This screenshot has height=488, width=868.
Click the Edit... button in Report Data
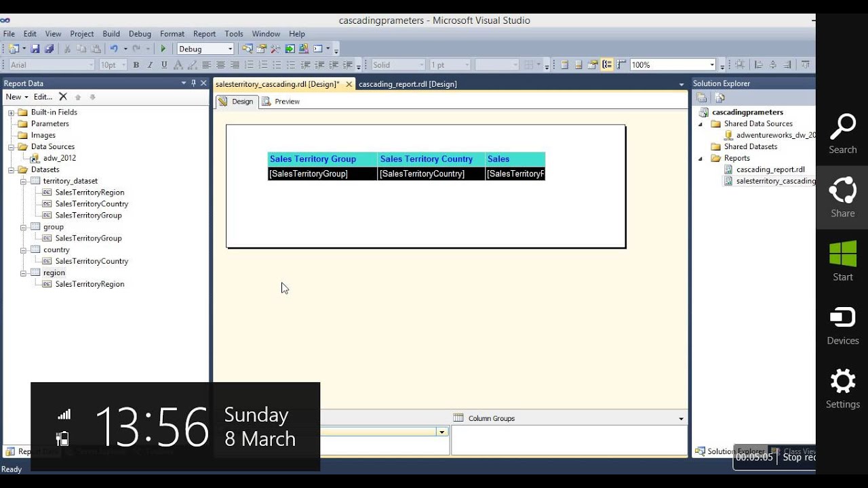tap(43, 97)
